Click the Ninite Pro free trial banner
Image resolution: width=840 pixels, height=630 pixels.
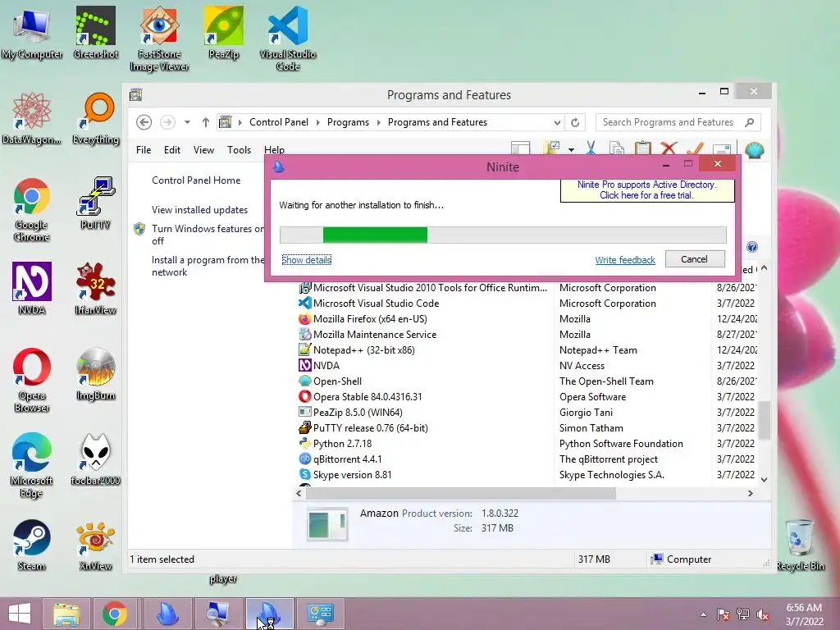coord(646,189)
